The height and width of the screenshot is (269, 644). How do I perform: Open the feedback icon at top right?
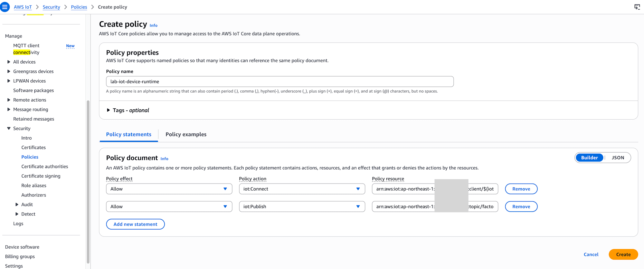[637, 7]
